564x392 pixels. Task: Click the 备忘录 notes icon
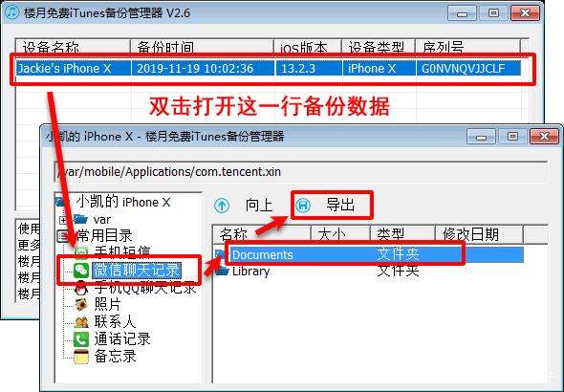[81, 357]
